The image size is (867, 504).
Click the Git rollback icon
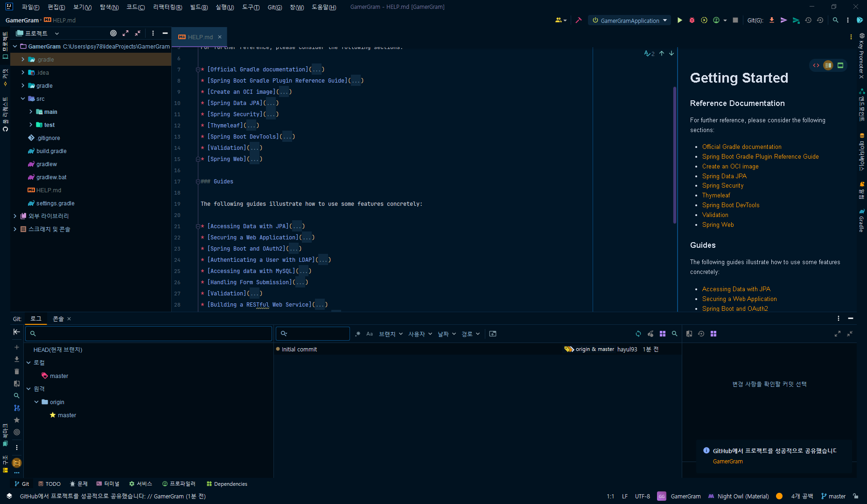(820, 20)
